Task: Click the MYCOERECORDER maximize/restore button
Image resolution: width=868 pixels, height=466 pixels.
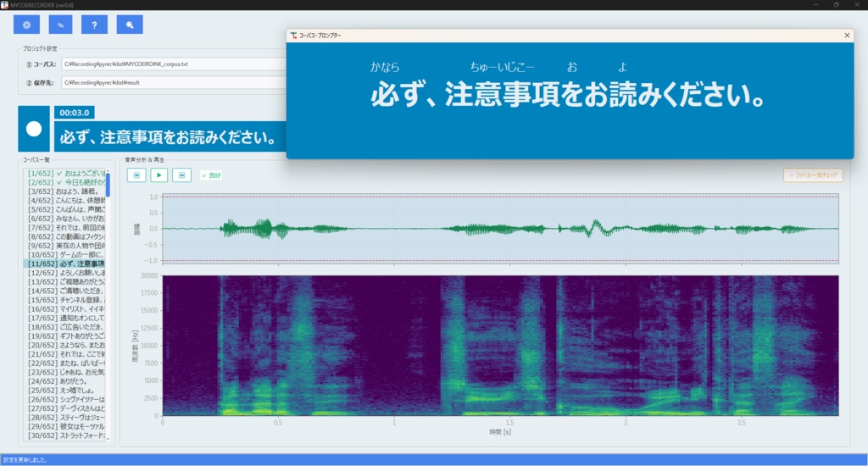Action: point(836,4)
